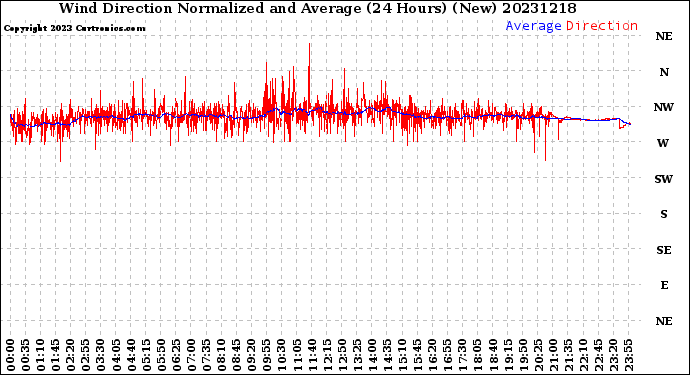Click the 'SE' direction axis label

click(664, 250)
